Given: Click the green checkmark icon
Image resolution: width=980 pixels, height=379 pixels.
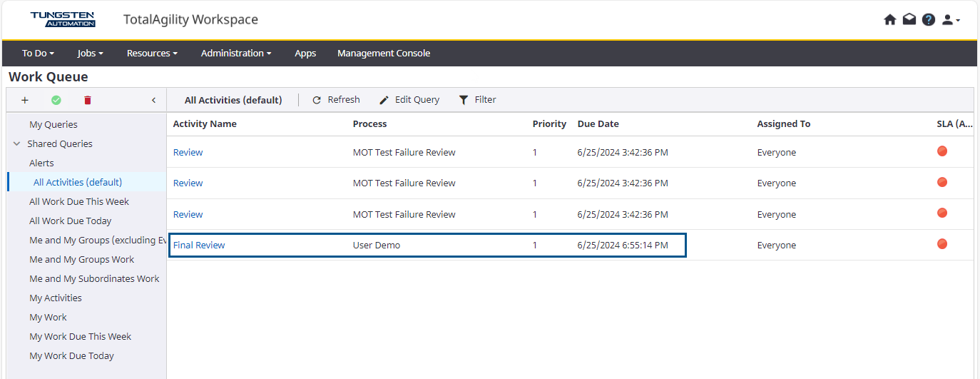Looking at the screenshot, I should (x=56, y=100).
